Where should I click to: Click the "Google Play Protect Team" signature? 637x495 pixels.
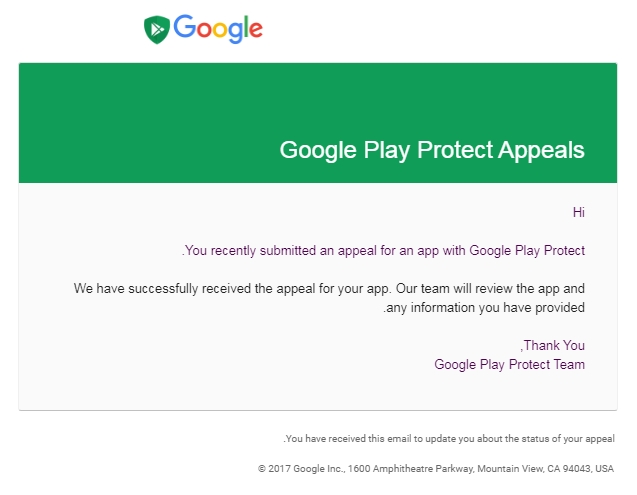[x=509, y=365]
